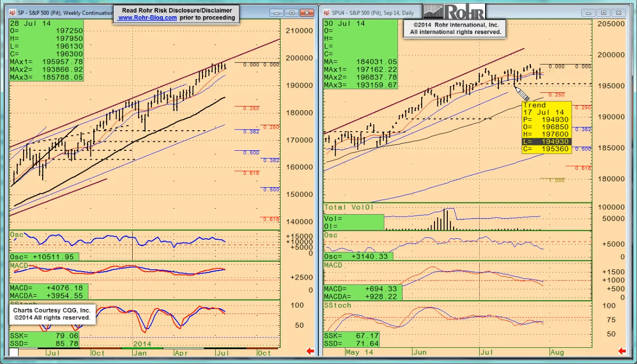Click the Aug label on the daily time axis
This screenshot has height=364, width=637.
coord(557,352)
